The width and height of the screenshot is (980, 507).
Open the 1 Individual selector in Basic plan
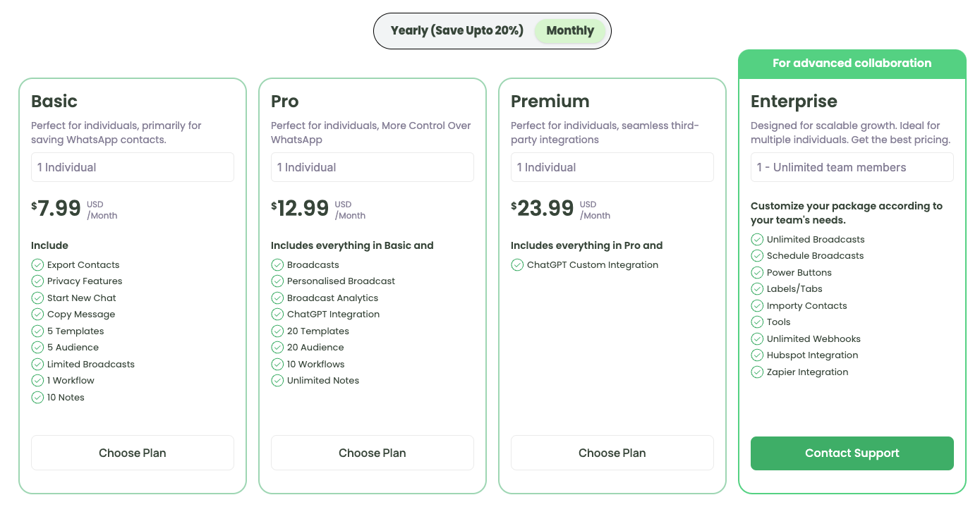[132, 167]
